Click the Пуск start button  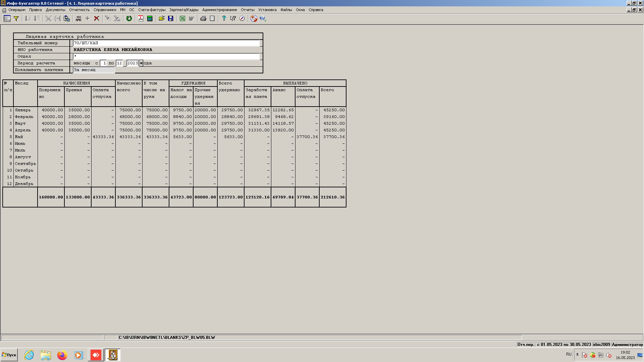[9, 355]
